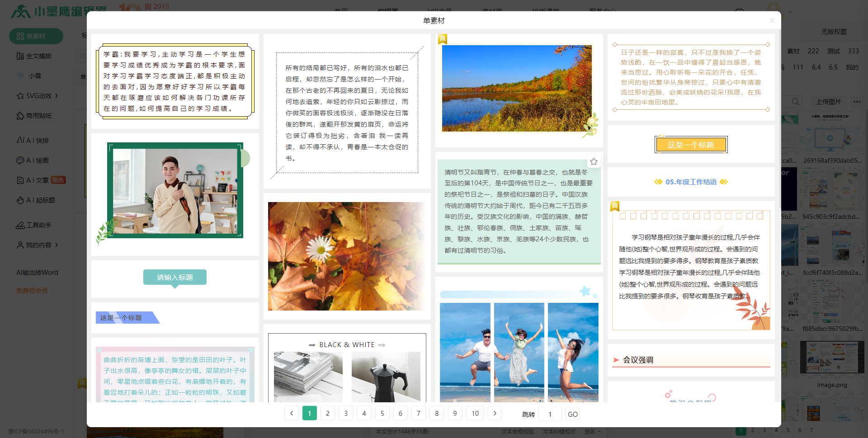Favorite the 清明节 text template star

point(594,161)
